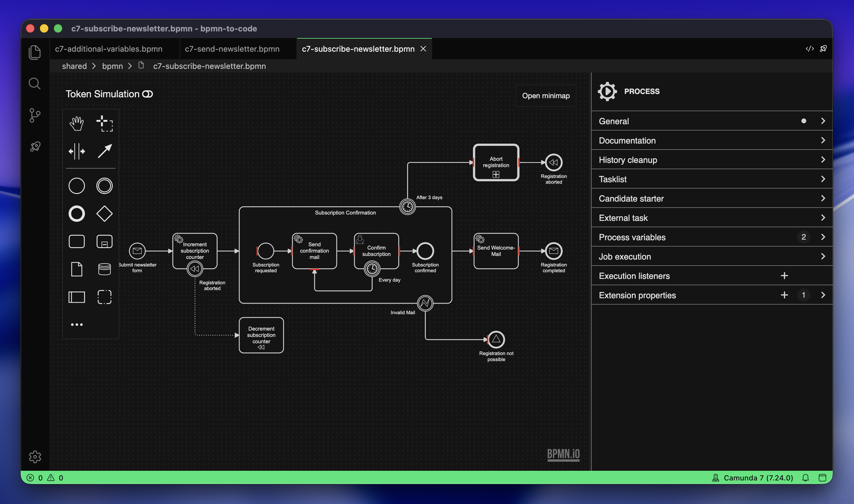Select compensation boundary event on Increment task
Viewport: 854px width, 504px height.
[195, 269]
